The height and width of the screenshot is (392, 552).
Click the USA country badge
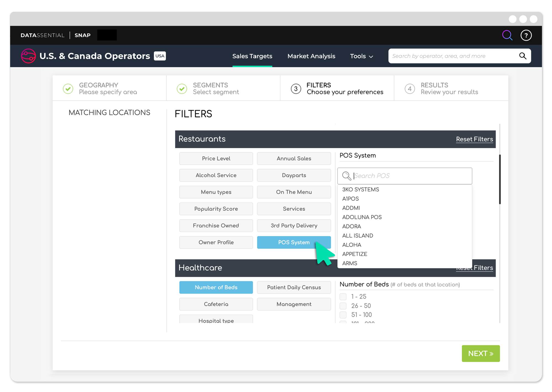pos(160,56)
